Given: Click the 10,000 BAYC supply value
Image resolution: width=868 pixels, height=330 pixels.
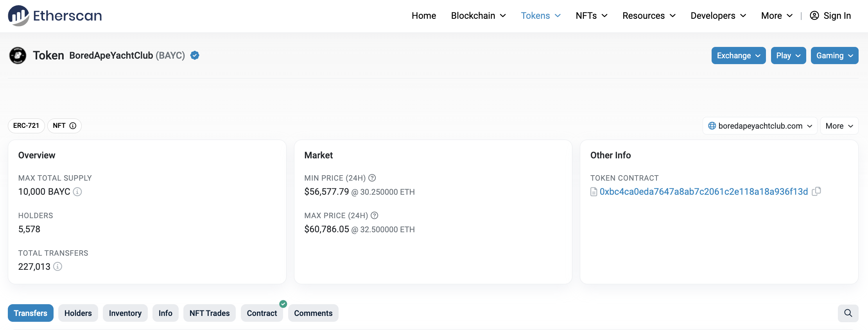Looking at the screenshot, I should tap(44, 192).
